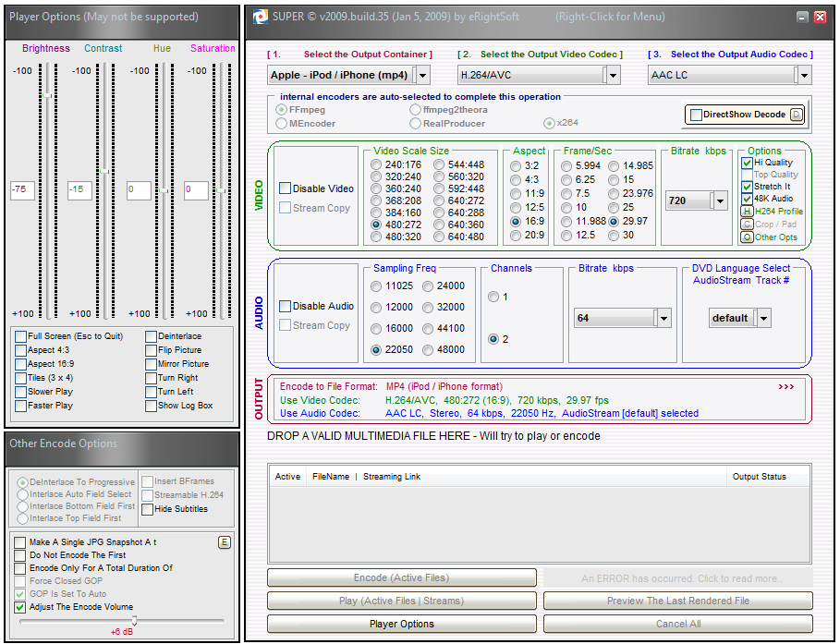Screen dimensions: 840x644
Task: Open the H264 Profile settings icon
Action: (747, 211)
